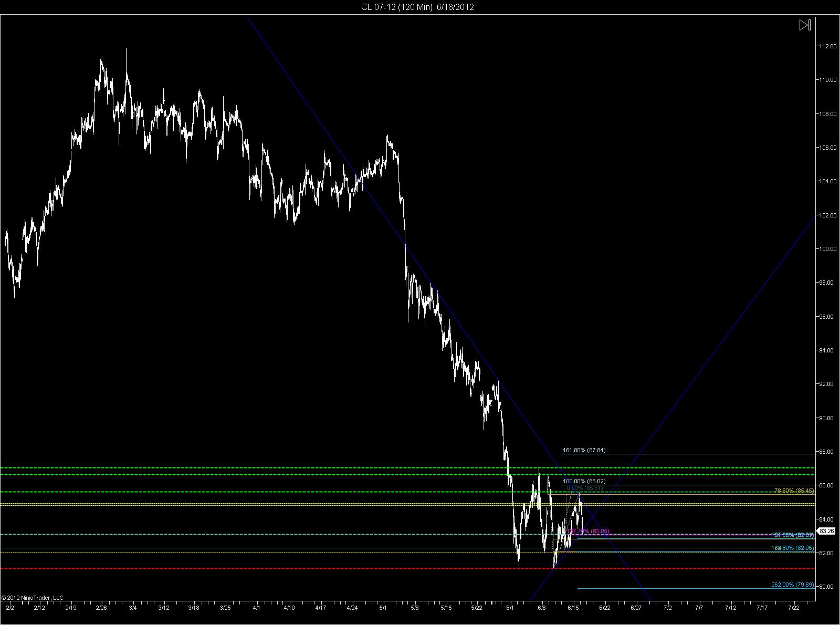The height and width of the screenshot is (625, 840).
Task: Click the 6/15 date axis label
Action: 573,608
